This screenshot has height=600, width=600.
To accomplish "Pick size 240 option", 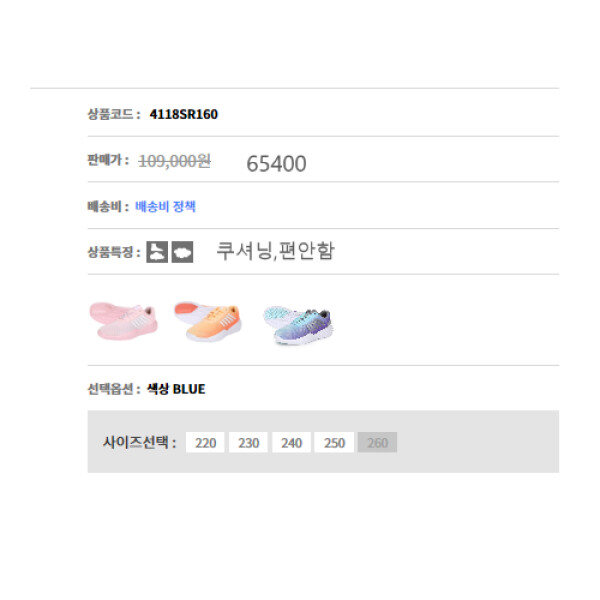I will click(x=291, y=443).
